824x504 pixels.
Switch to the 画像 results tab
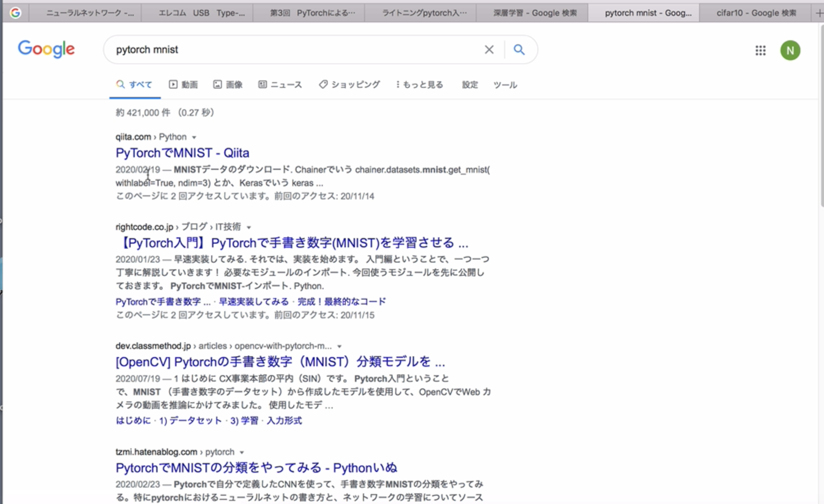click(228, 85)
